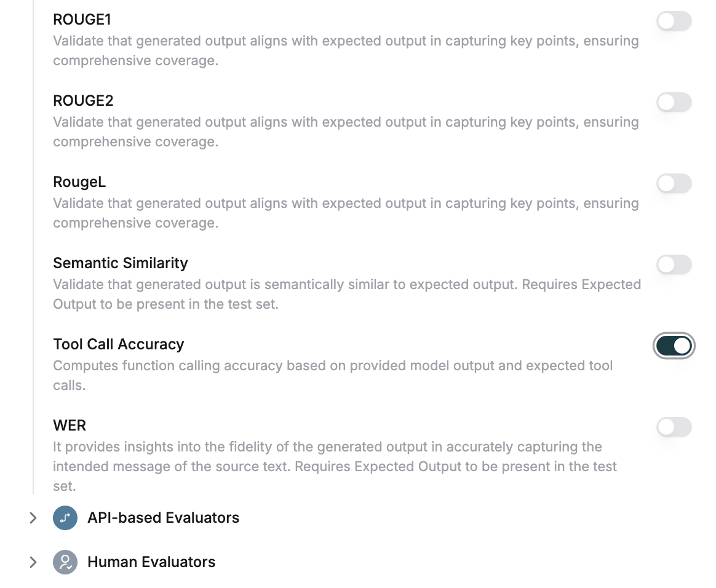
Task: Disable the Tool Call Accuracy evaluator
Action: point(674,346)
